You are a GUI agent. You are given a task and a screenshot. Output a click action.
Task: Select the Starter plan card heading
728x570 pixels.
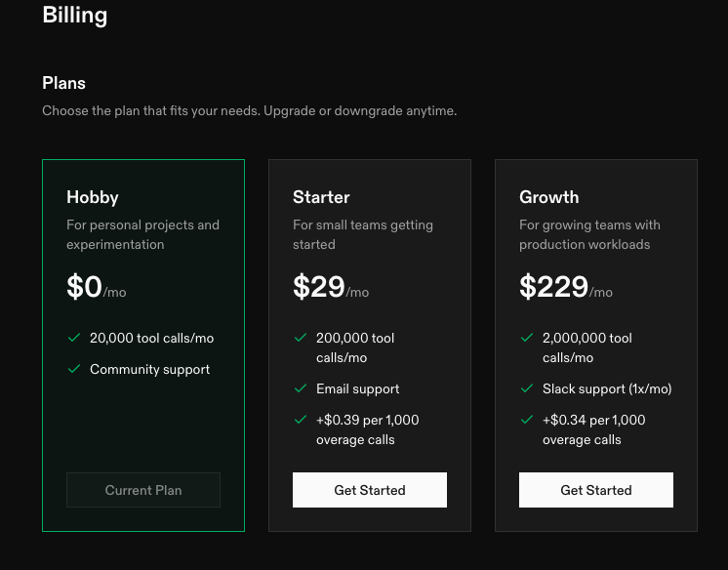pos(321,197)
